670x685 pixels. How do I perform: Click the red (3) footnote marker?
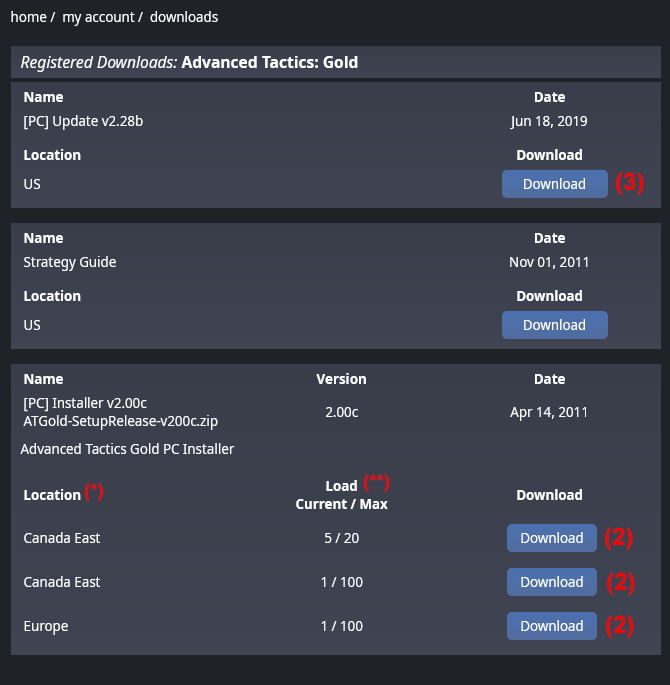[x=629, y=183]
